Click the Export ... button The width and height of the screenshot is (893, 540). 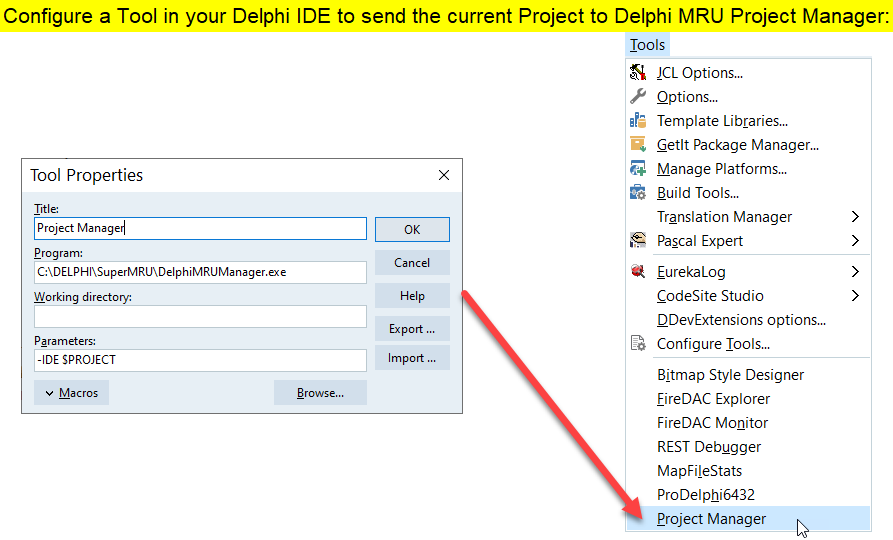pyautogui.click(x=412, y=329)
